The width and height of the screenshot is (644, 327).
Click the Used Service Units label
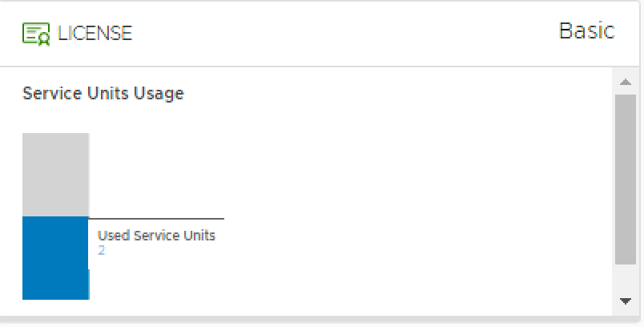pos(156,236)
